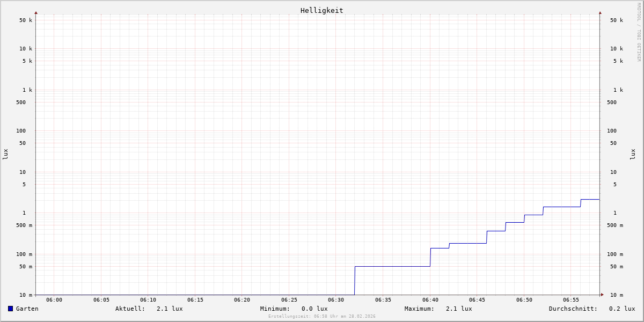644x322 pixels.
Task: Click the 06:50 time axis label
Action: pyautogui.click(x=524, y=300)
